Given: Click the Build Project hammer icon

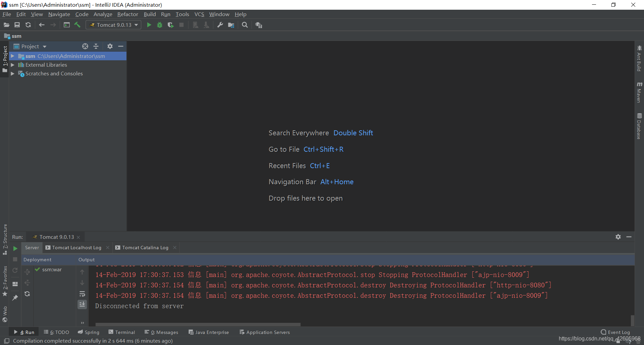Looking at the screenshot, I should coord(77,25).
